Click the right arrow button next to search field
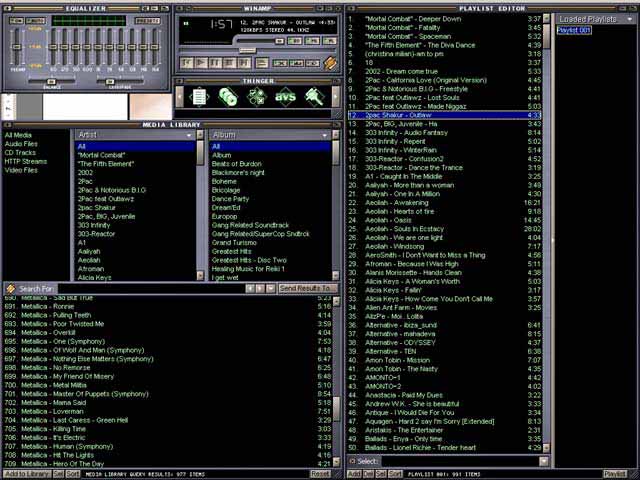Image resolution: width=640 pixels, height=480 pixels. click(x=260, y=289)
